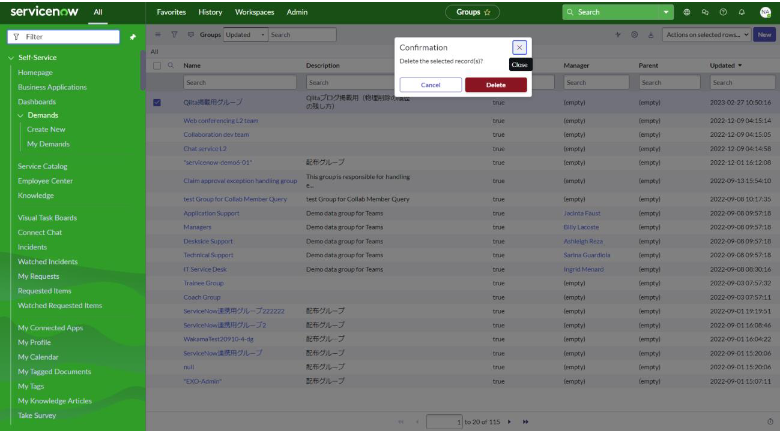Sort by the Name column header
This screenshot has height=433, width=781.
pos(192,66)
